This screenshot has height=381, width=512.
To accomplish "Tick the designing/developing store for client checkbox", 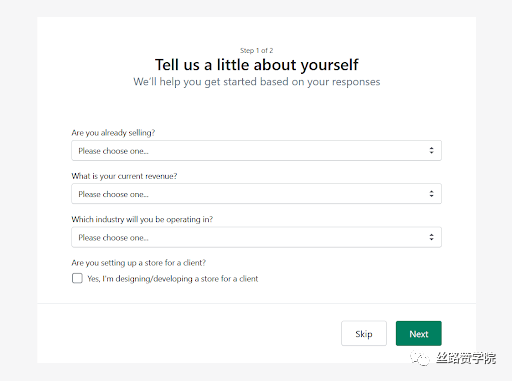I will tap(77, 278).
